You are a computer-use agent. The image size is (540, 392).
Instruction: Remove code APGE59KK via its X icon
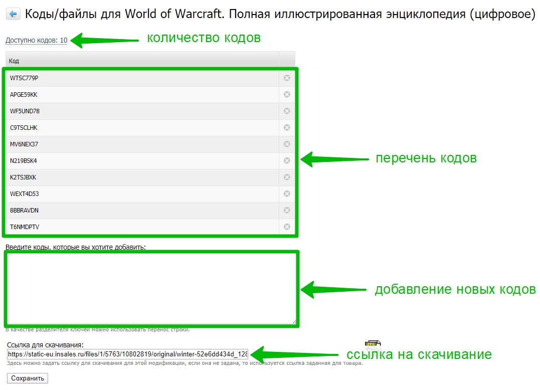(x=287, y=95)
